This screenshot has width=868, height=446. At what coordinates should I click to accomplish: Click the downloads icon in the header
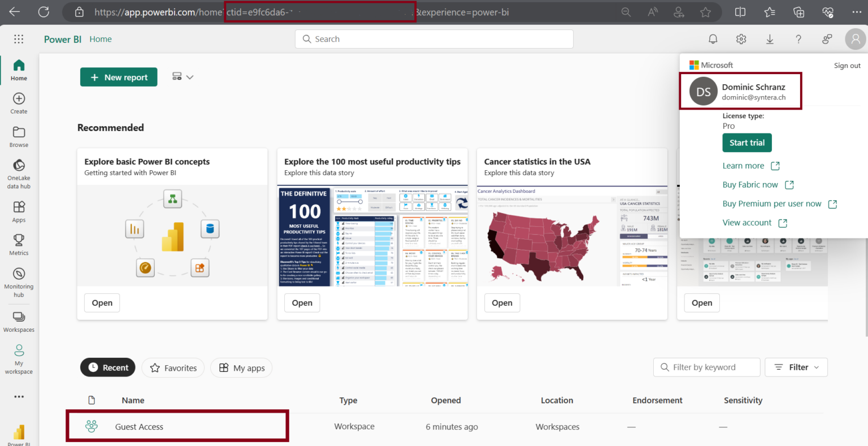click(770, 39)
